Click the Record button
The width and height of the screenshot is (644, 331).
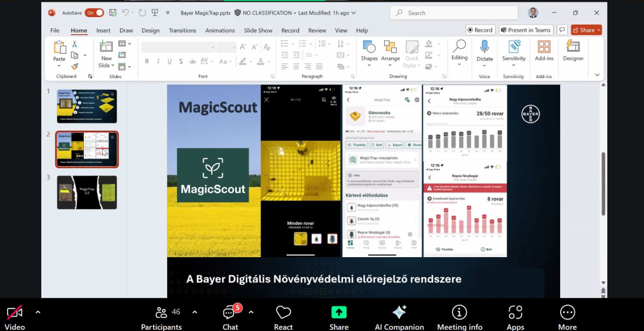coord(480,30)
